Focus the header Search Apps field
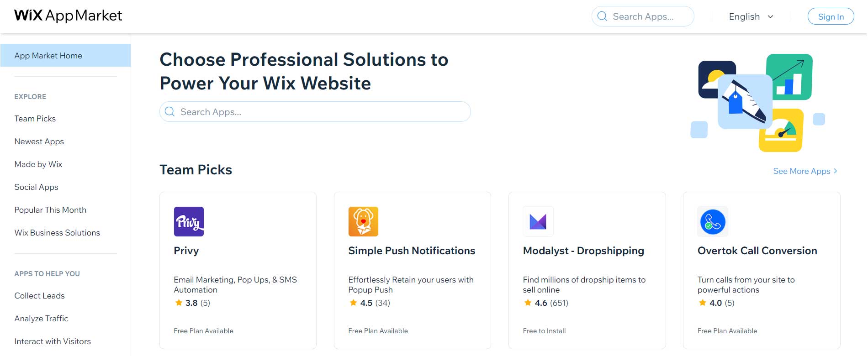 click(649, 16)
